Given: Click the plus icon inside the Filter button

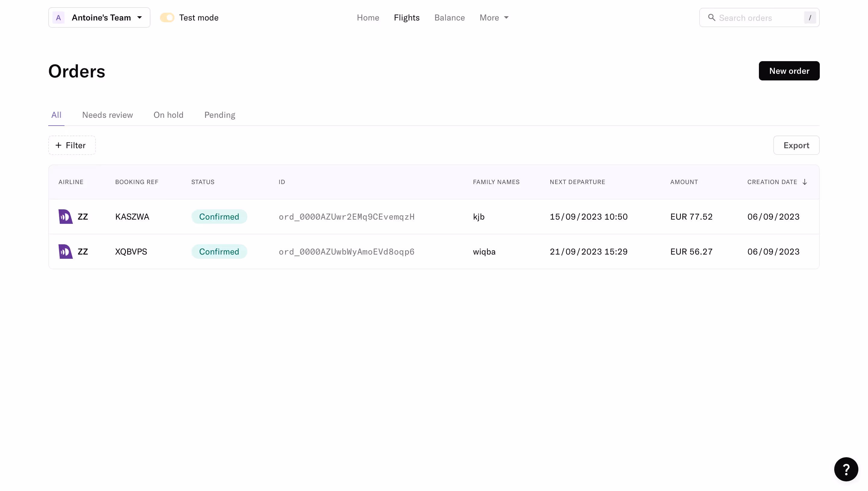Looking at the screenshot, I should (58, 145).
